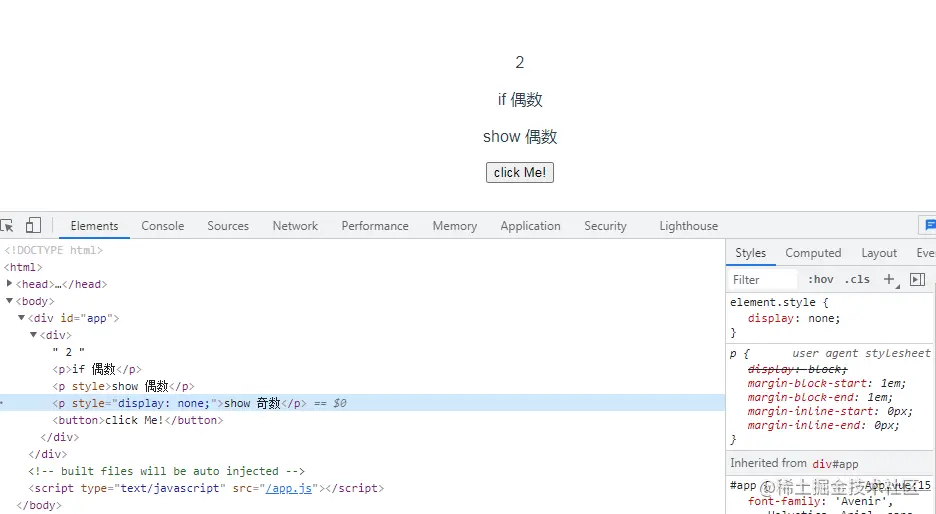Image resolution: width=936 pixels, height=514 pixels.
Task: Select the Styles pane tab
Action: 750,253
